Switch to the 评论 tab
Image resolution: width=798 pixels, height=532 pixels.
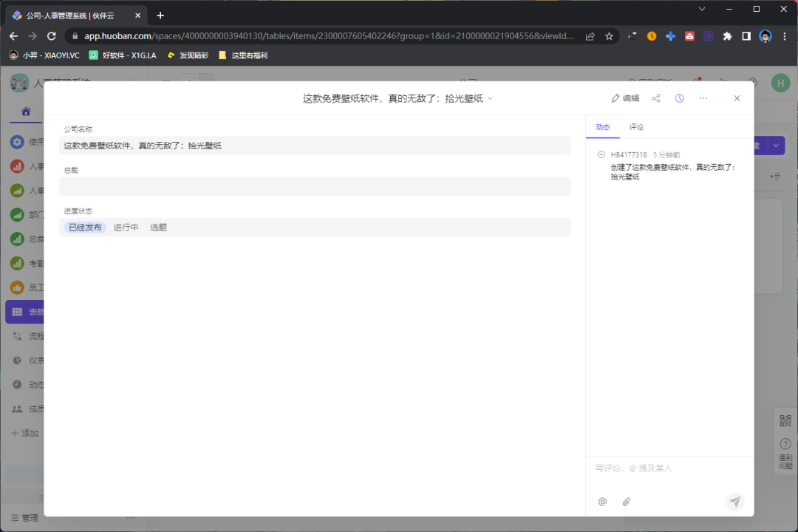pos(636,126)
